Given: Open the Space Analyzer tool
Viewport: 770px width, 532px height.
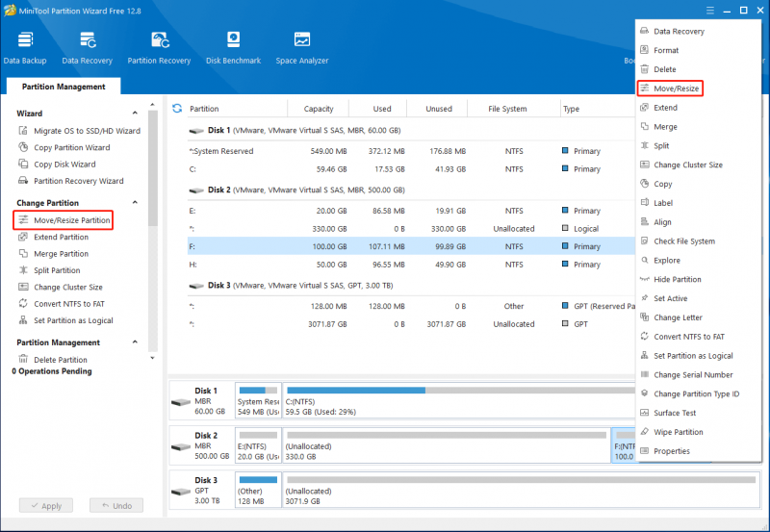Looking at the screenshot, I should click(x=302, y=39).
